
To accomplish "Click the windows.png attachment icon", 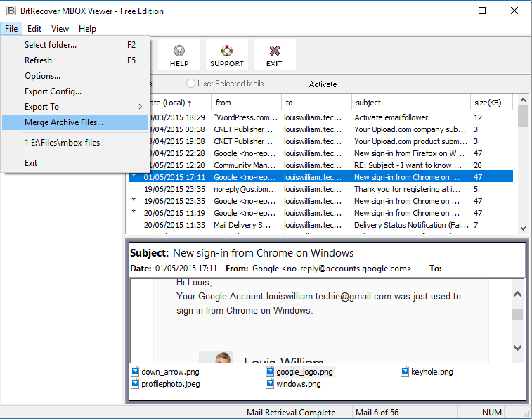I will (270, 384).
